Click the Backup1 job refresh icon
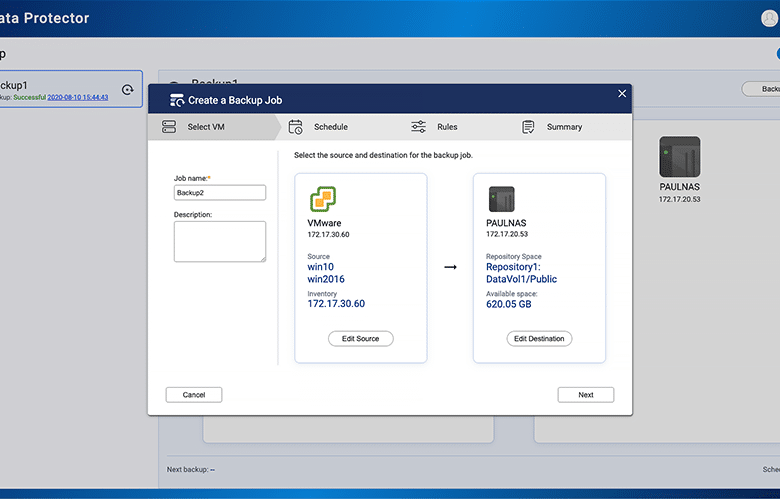The image size is (780, 499). pyautogui.click(x=128, y=89)
